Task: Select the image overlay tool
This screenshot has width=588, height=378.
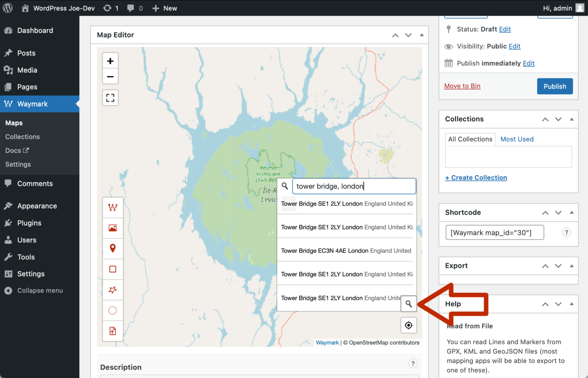Action: (113, 228)
